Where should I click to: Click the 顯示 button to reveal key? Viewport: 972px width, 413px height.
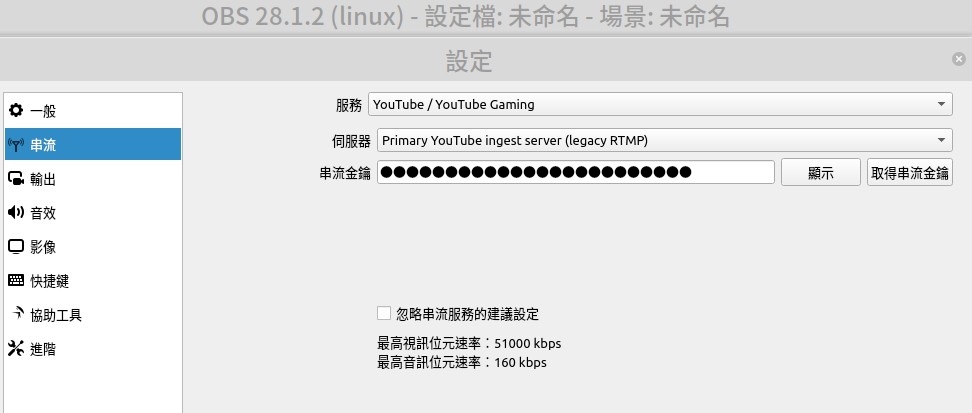[x=821, y=172]
